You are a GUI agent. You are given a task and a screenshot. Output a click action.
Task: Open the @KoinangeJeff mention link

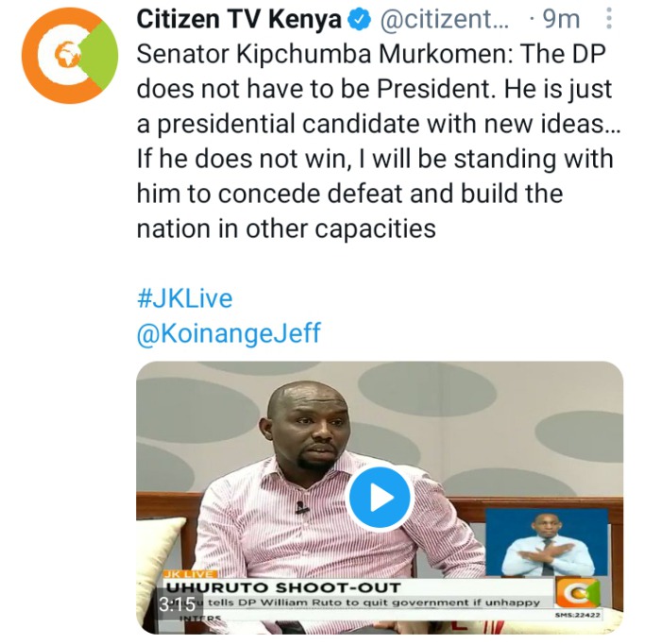(x=229, y=333)
